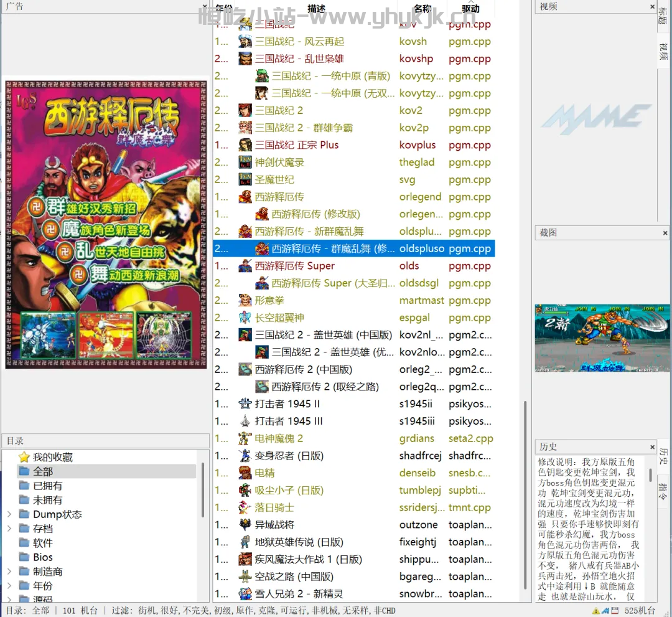672x617 pixels.
Task: Expand the 制造商 folder
Action: tap(9, 572)
